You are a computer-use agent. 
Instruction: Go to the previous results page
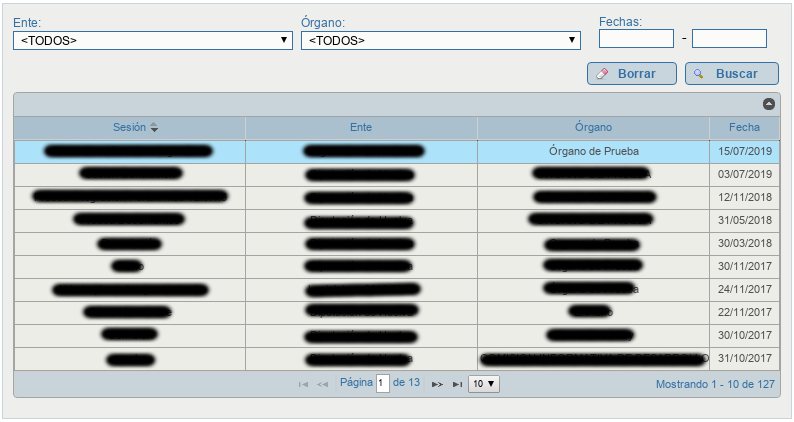[x=323, y=385]
